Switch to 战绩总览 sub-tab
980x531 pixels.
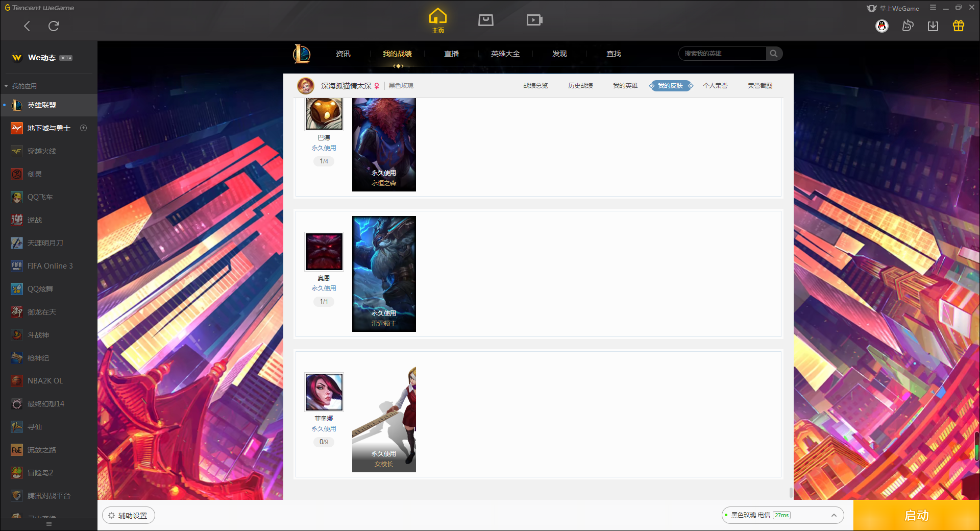tap(536, 86)
